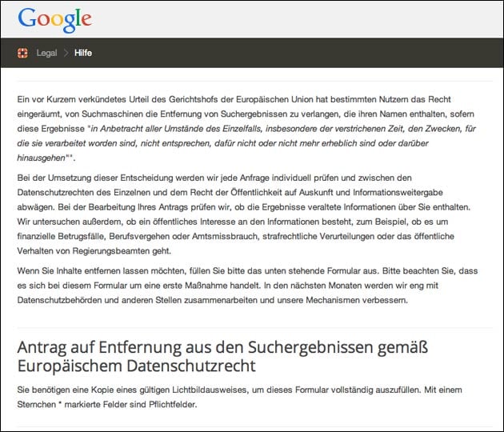Click text "Sie benötigen eine Kopie eines gültigen Lichtbildausweises"

tap(132, 390)
